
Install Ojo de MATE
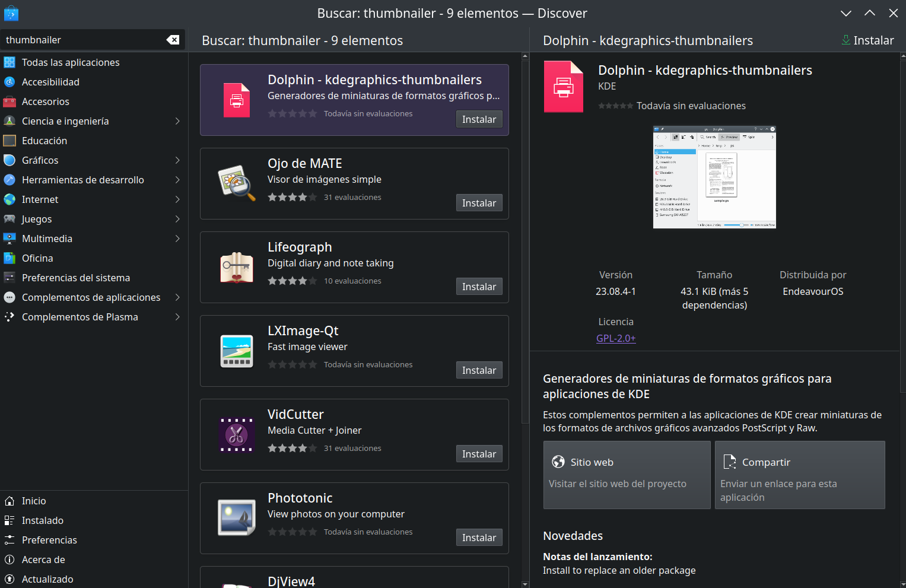click(x=479, y=203)
